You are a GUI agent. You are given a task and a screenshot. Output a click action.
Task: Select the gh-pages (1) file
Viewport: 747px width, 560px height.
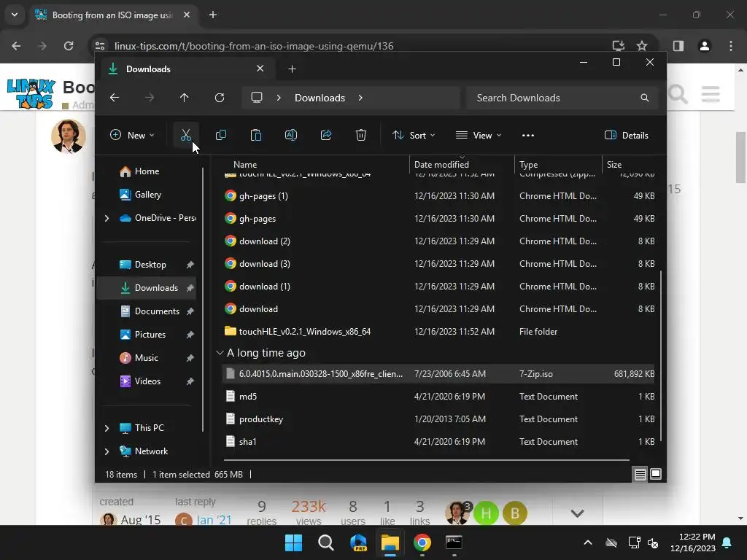pos(438,196)
